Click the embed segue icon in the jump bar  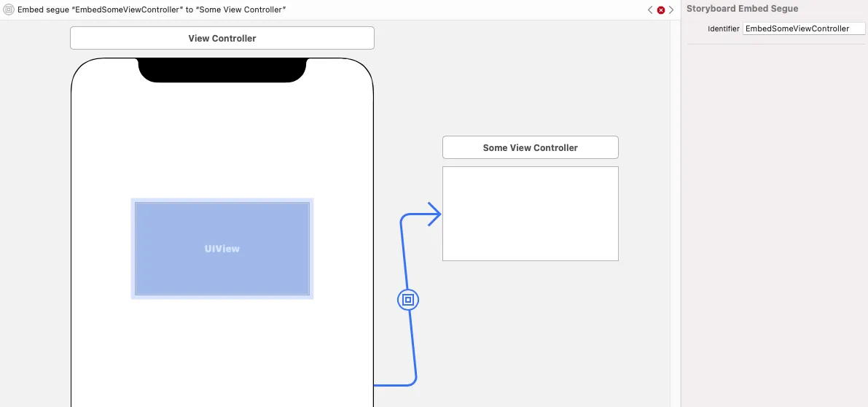point(8,10)
